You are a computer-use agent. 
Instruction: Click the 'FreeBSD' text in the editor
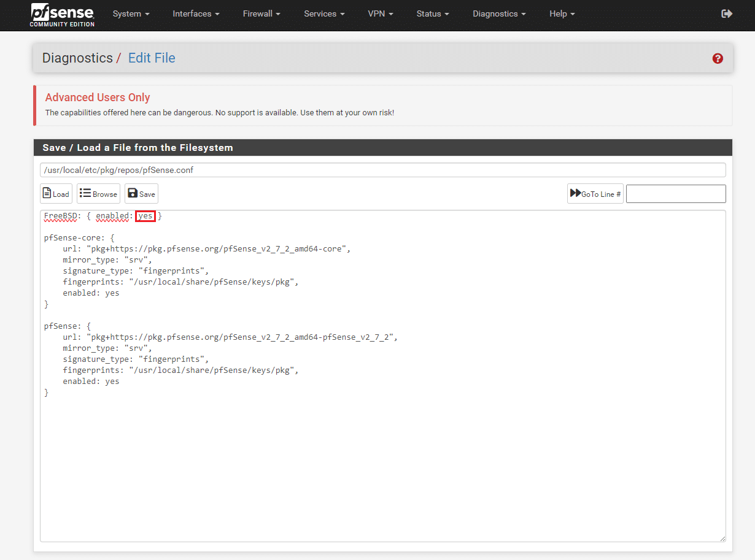[60, 216]
